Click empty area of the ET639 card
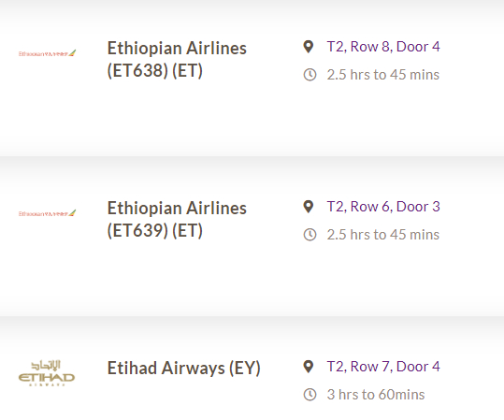Viewport: 504px width, 420px height. pos(252,278)
